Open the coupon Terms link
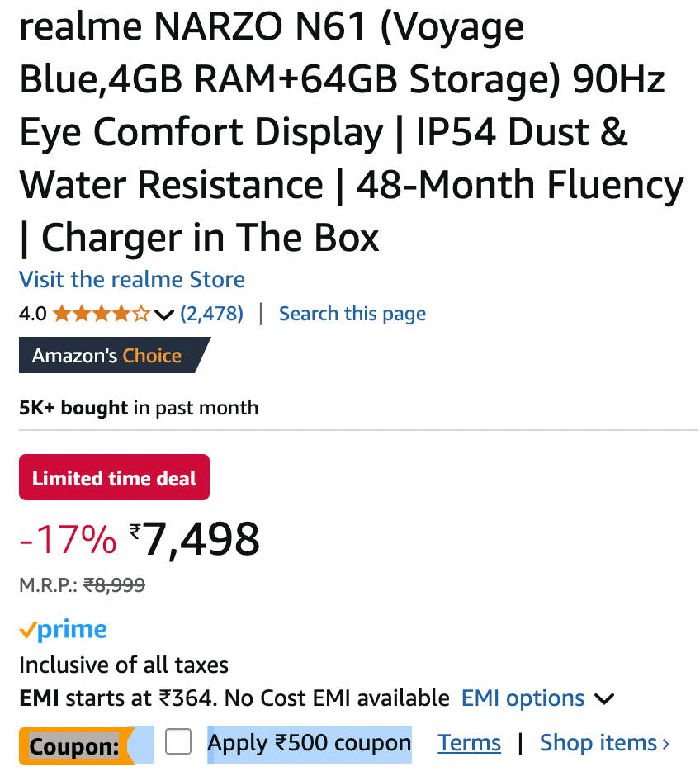This screenshot has height=776, width=700. coord(469,743)
